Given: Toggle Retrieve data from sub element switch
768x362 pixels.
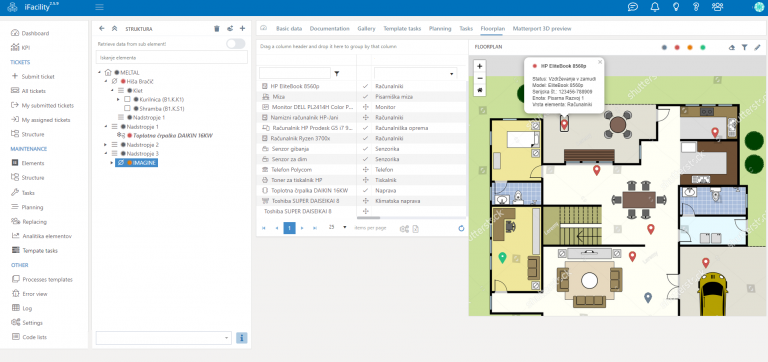Looking at the screenshot, I should coord(236,44).
